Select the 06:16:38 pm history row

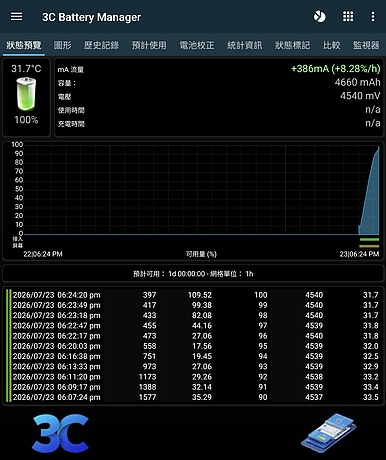pyautogui.click(x=193, y=356)
